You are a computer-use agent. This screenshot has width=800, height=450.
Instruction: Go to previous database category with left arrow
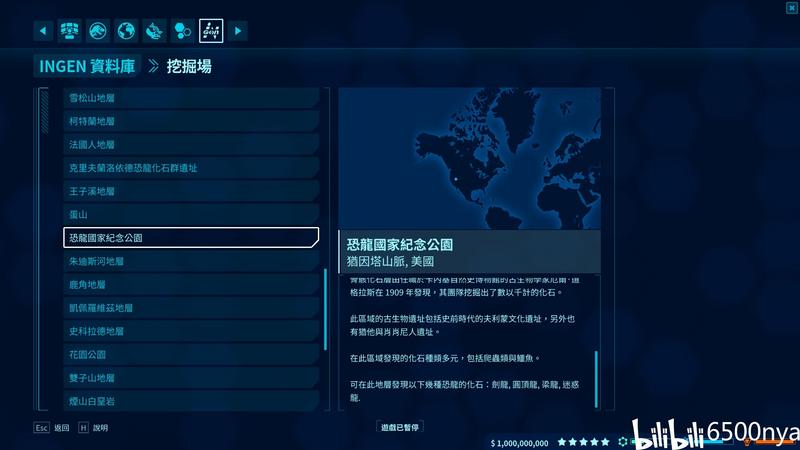coord(43,31)
